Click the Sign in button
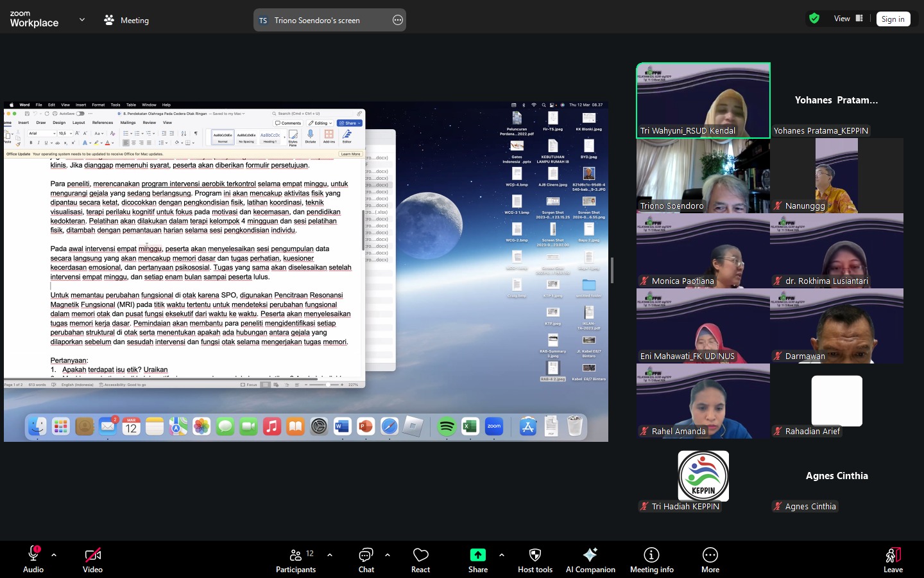This screenshot has height=578, width=924. [x=893, y=19]
